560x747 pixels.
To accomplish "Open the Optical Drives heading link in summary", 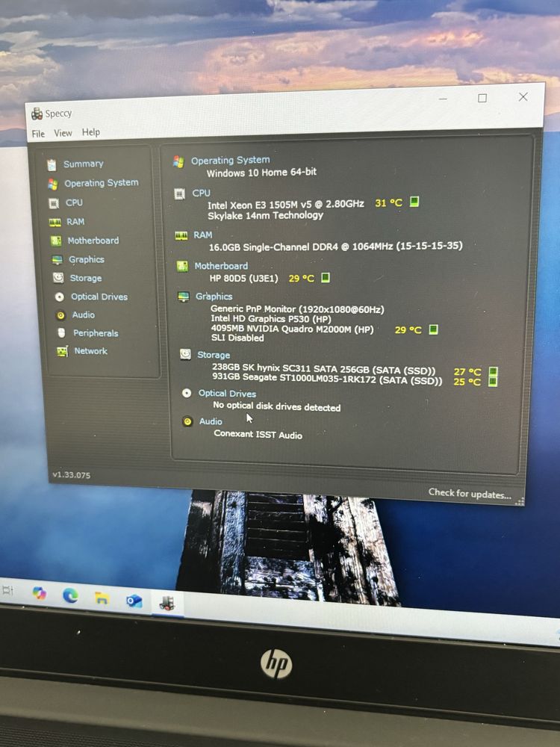I will click(227, 394).
